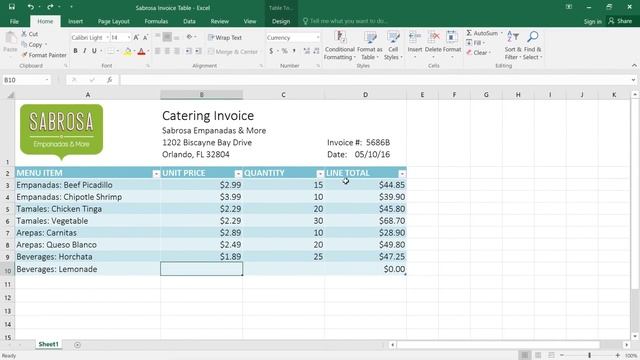640x360 pixels.
Task: Open the Fill menu
Action: pyautogui.click(x=476, y=43)
